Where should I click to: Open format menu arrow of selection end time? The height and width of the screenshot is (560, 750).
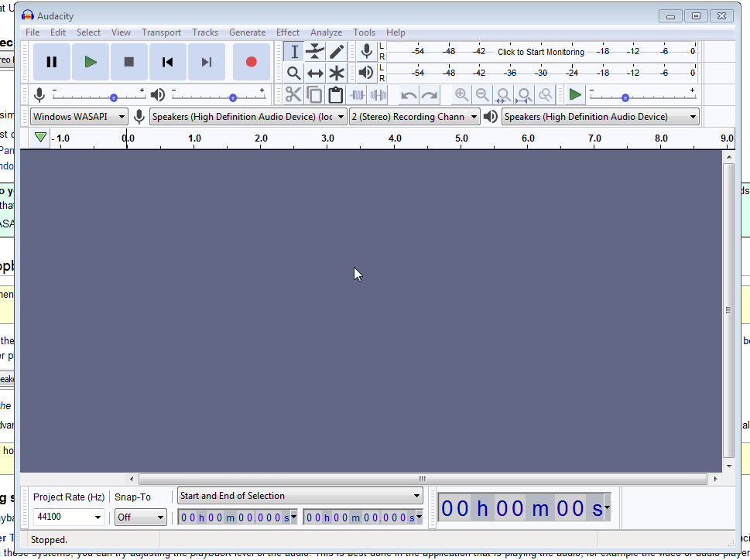tap(419, 517)
